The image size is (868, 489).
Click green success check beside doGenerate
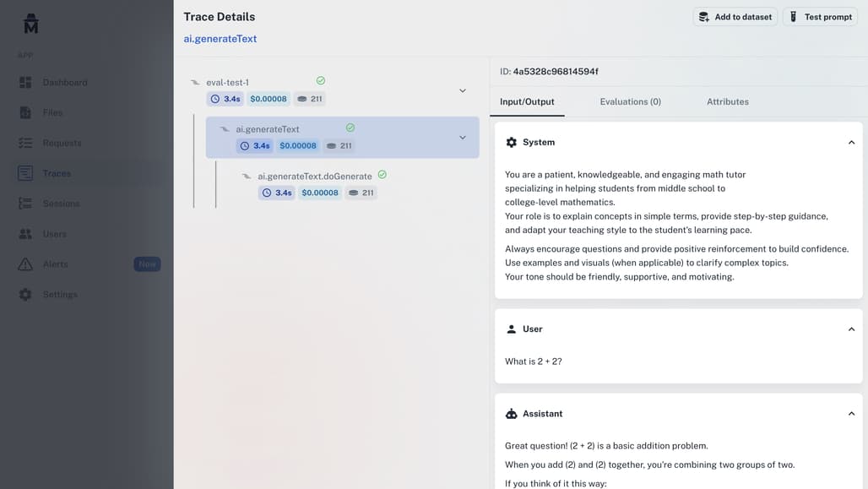pos(382,175)
